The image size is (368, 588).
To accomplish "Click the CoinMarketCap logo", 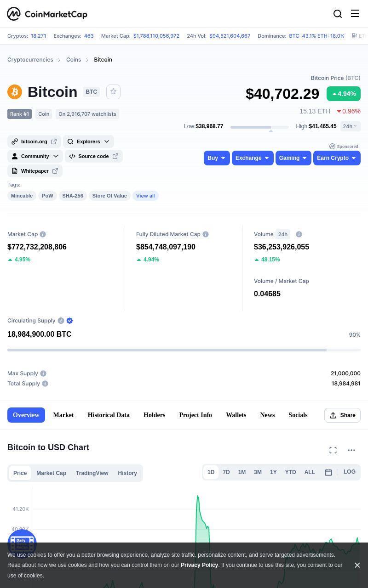I will click(x=47, y=14).
